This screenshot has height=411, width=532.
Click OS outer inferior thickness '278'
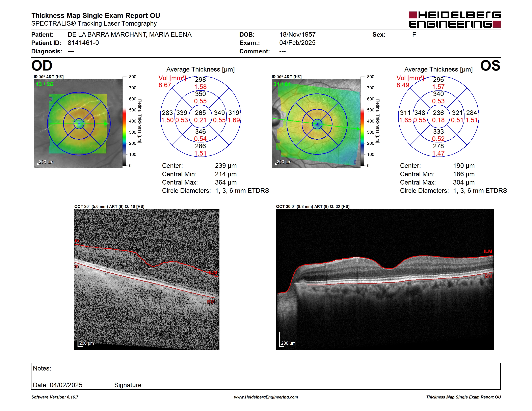[438, 146]
